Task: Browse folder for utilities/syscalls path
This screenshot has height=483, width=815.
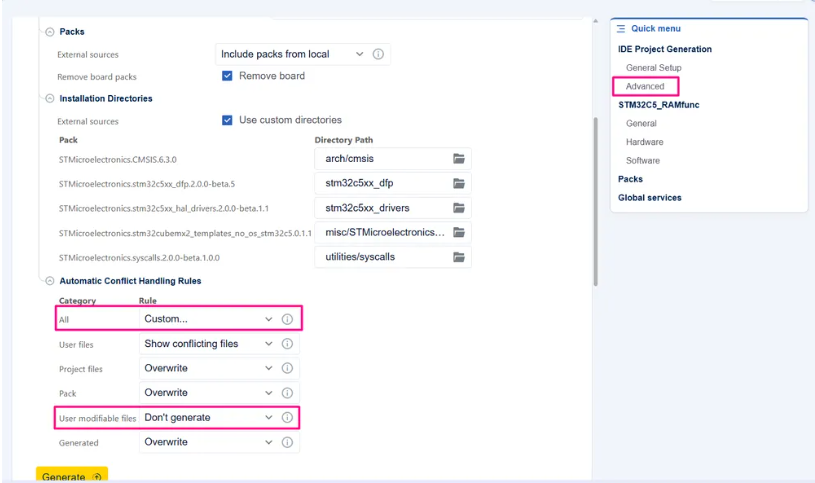Action: [458, 257]
